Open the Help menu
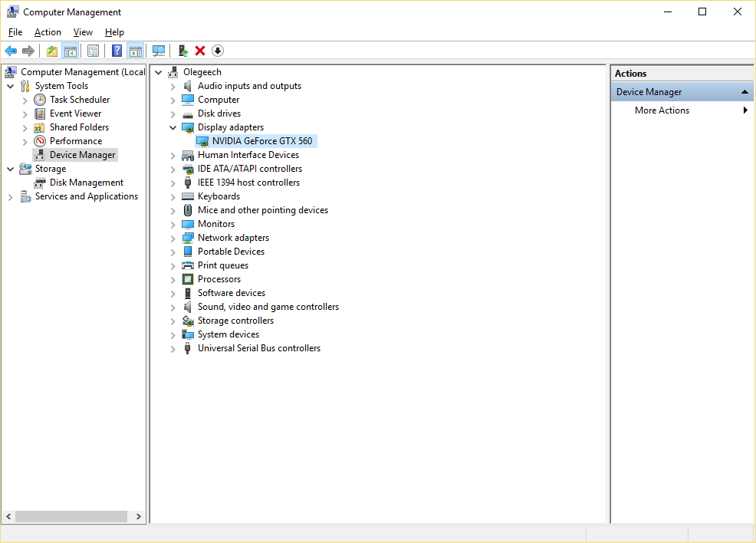 pos(114,32)
